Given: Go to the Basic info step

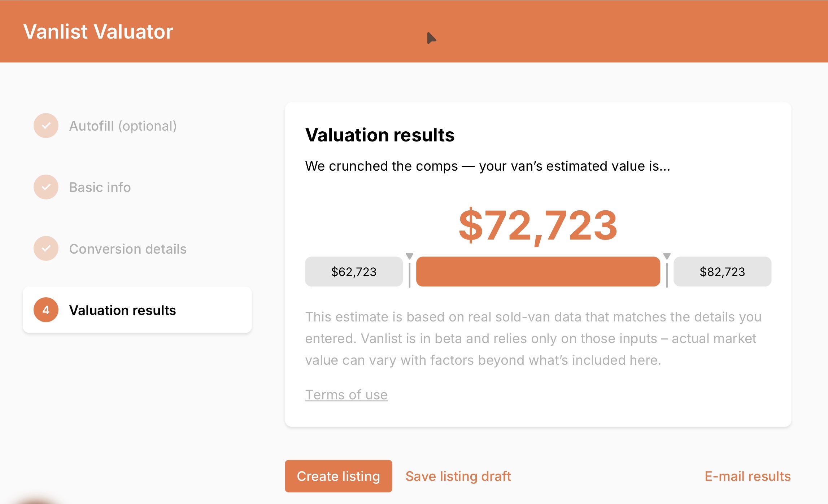Looking at the screenshot, I should pos(100,187).
